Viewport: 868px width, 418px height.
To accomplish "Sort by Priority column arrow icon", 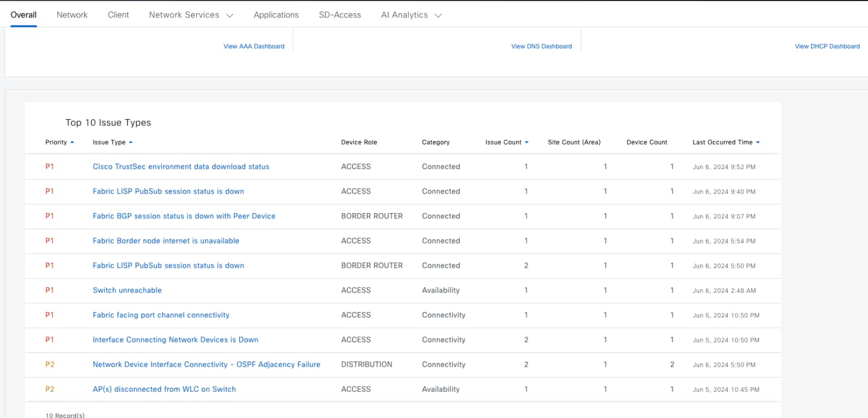I will click(72, 142).
